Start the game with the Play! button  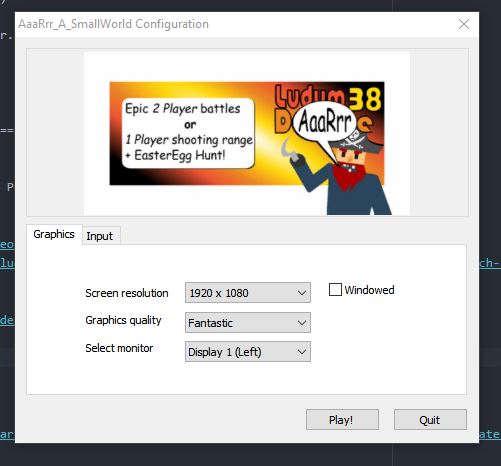pos(342,420)
